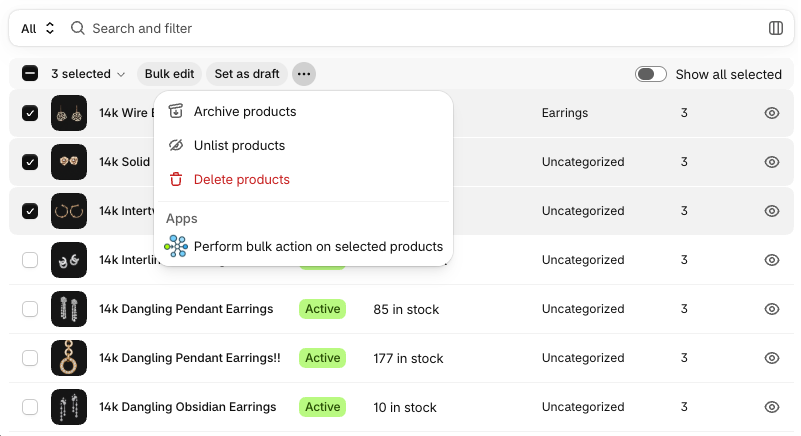
Task: Click the 85 in stock value
Action: click(406, 309)
